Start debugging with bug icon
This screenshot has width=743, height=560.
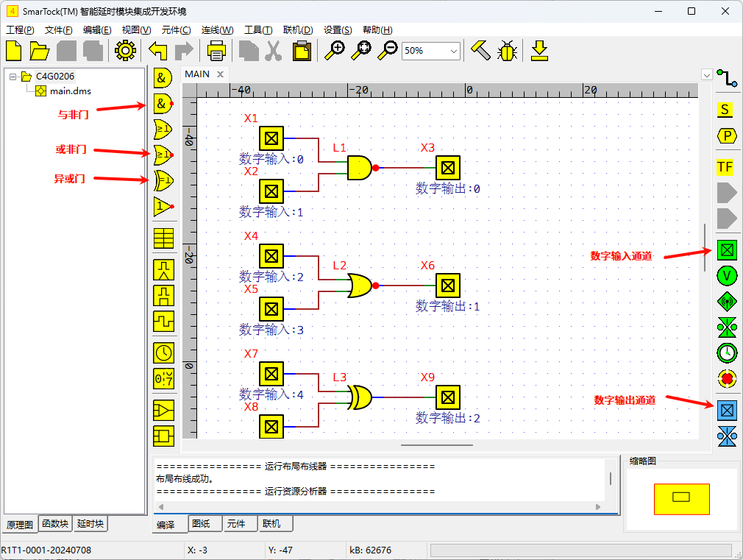tap(507, 50)
